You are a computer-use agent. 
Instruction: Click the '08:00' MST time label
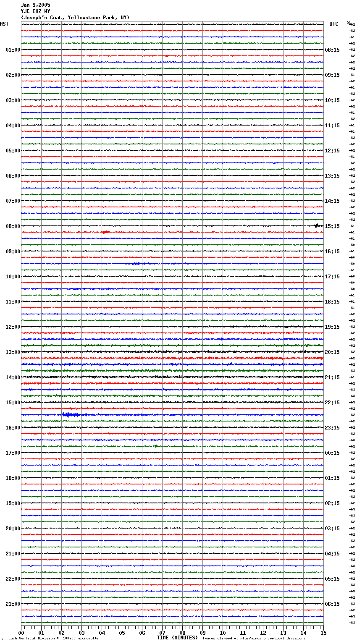13,226
